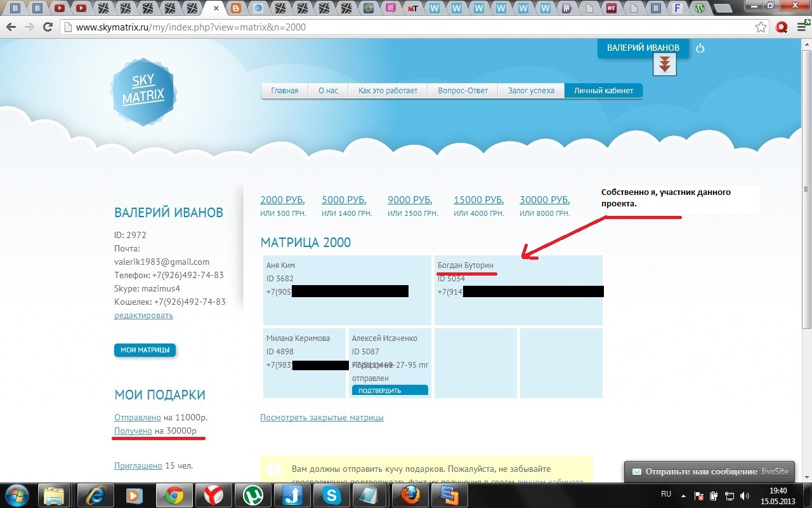Click the редактировать profile link
Viewport: 812px width, 508px height.
click(x=143, y=316)
